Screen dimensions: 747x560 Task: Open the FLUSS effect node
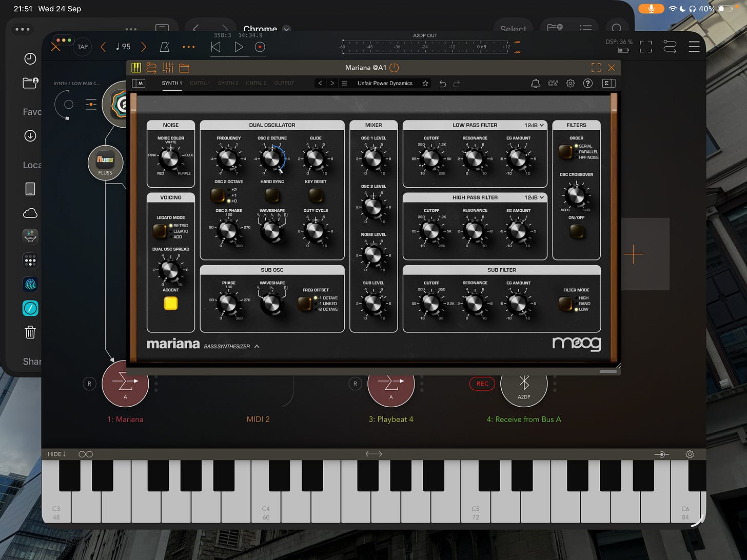(x=105, y=163)
